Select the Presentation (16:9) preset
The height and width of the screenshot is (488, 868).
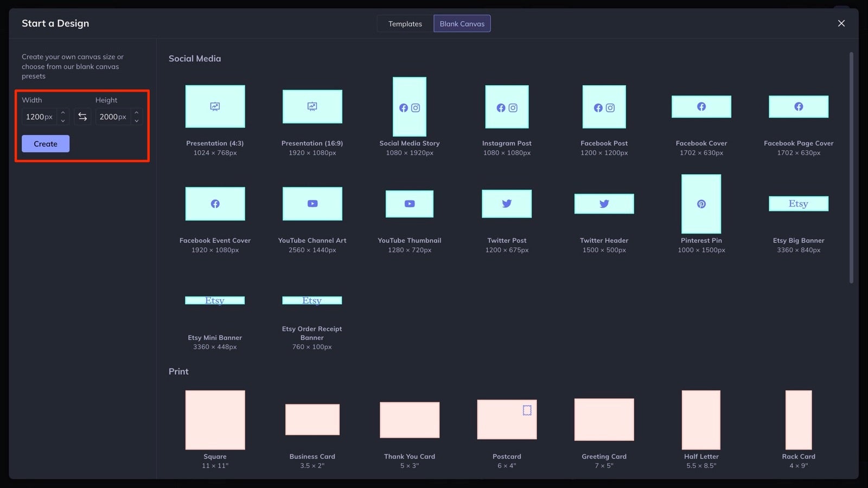pos(312,107)
